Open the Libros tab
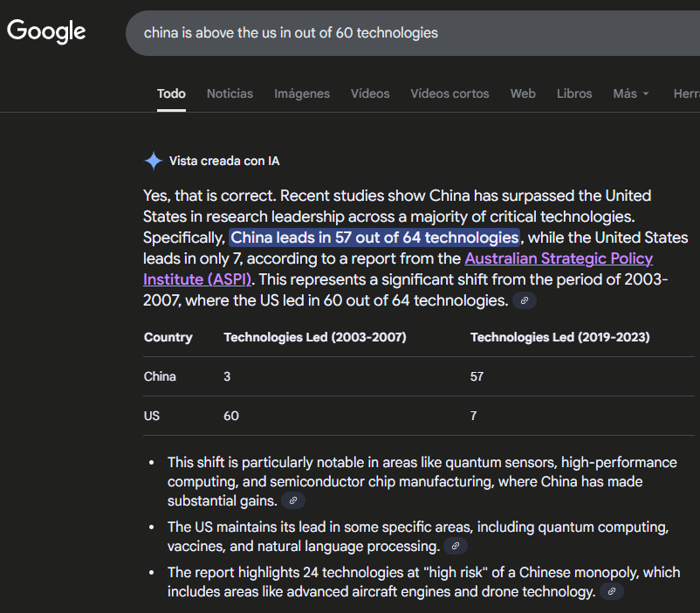This screenshot has height=613, width=700. (574, 93)
